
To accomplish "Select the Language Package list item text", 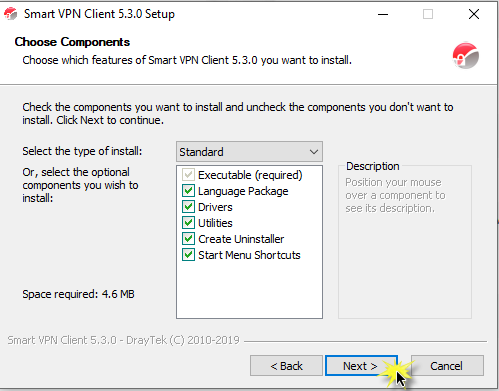I will 243,191.
